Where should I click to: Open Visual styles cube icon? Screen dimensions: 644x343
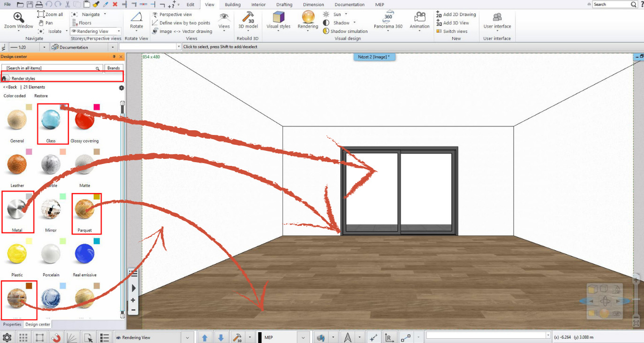tap(279, 17)
